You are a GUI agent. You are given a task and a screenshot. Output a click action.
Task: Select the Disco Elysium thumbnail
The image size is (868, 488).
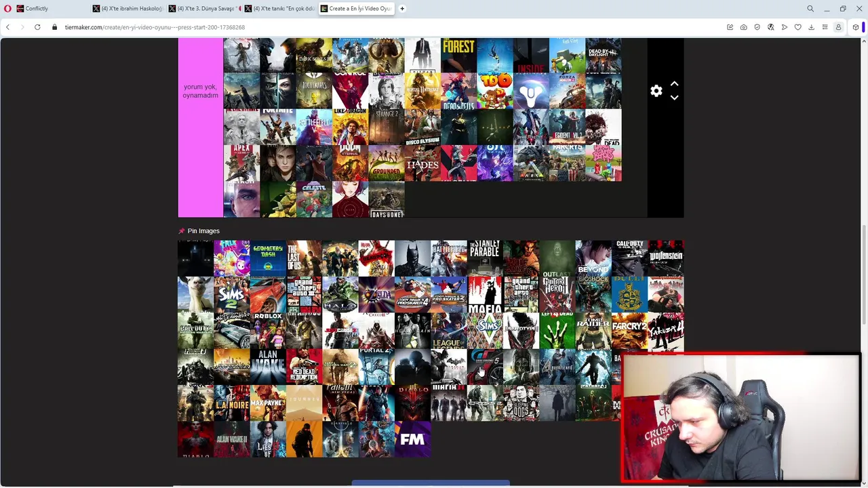pyautogui.click(x=422, y=127)
